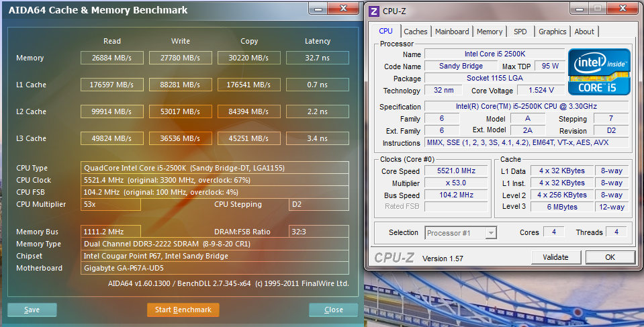Click the L1 Cache Read value 176597 MB/s
This screenshot has width=644, height=327.
pos(112,85)
